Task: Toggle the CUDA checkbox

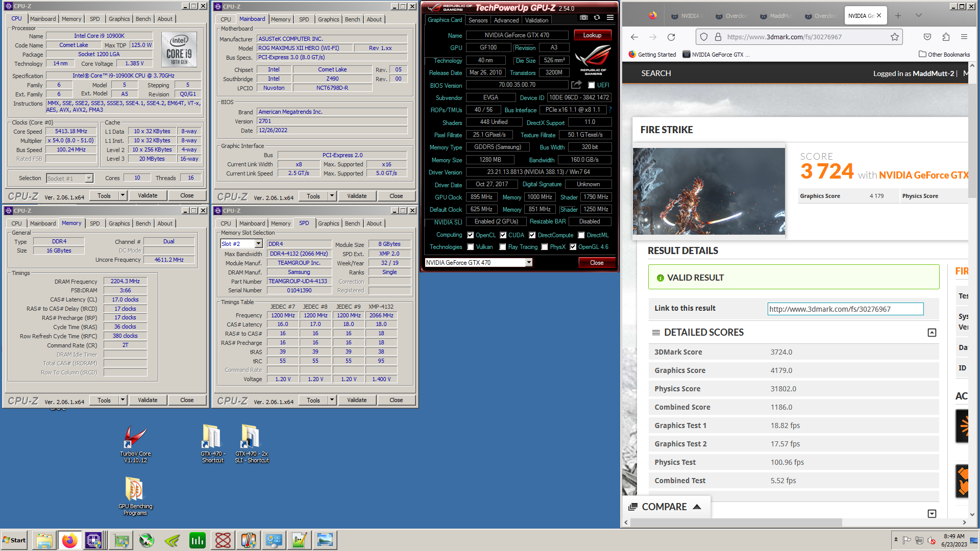Action: pyautogui.click(x=503, y=235)
